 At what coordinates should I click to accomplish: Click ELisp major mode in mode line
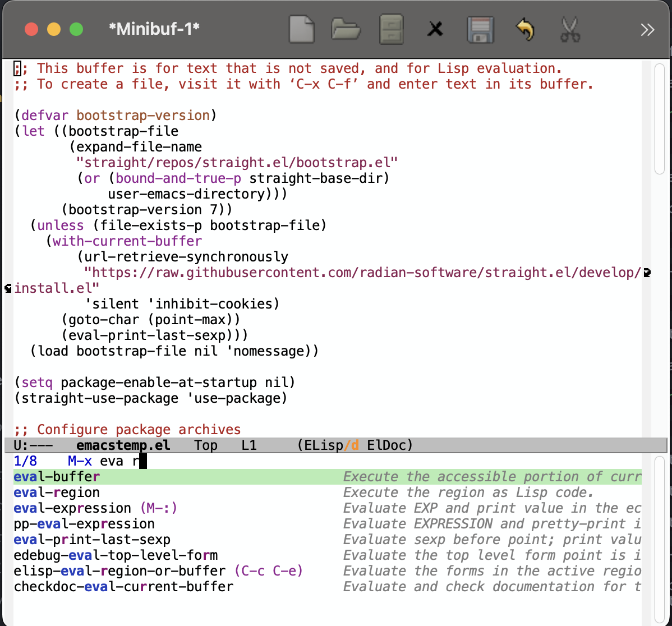click(324, 445)
